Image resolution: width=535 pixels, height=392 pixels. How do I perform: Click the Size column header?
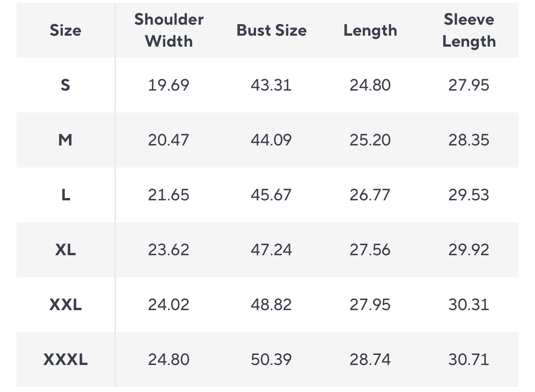(x=65, y=30)
